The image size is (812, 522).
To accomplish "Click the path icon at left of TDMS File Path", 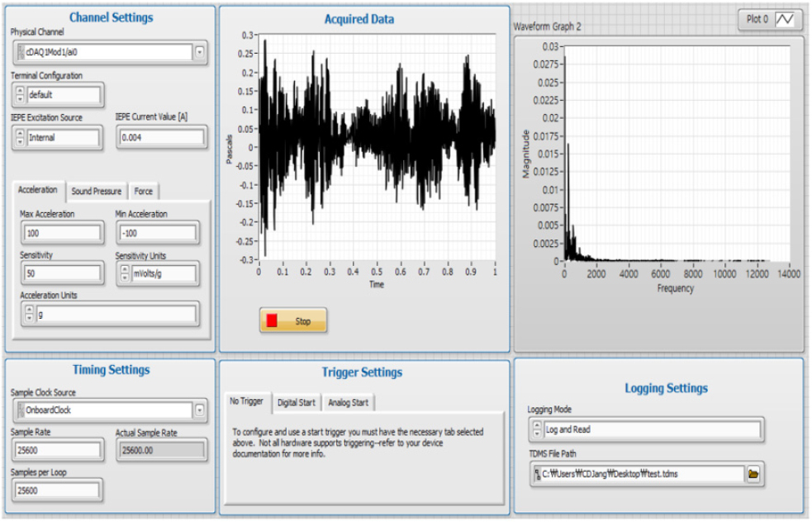I will point(537,474).
